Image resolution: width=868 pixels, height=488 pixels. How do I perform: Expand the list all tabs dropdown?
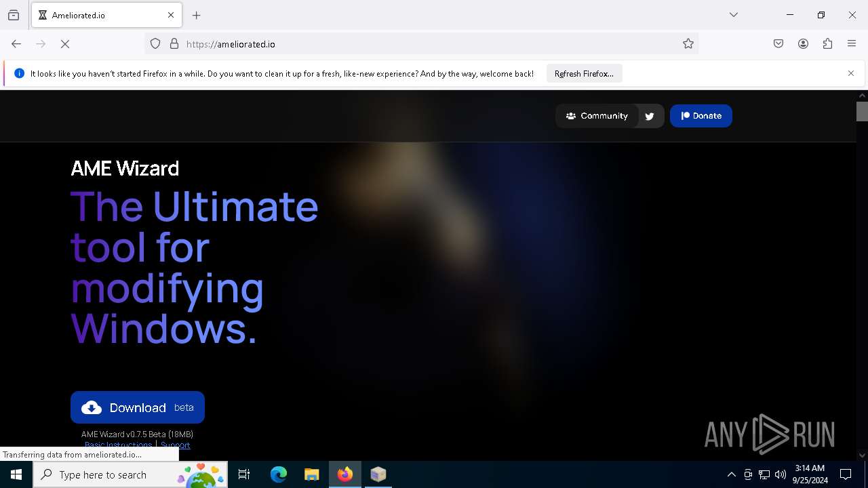coord(734,15)
